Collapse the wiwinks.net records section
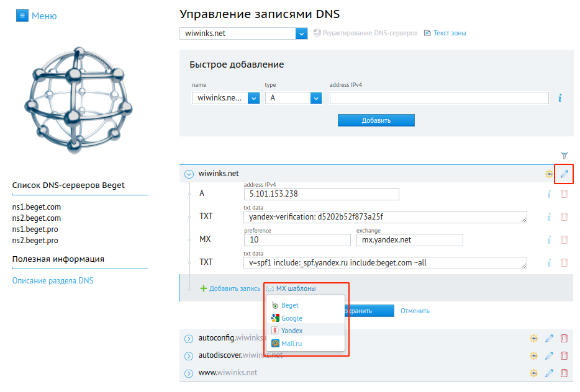 click(x=189, y=174)
